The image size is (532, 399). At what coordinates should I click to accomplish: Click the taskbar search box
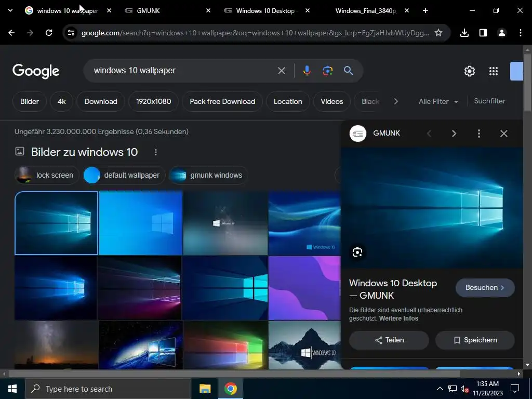(108, 389)
